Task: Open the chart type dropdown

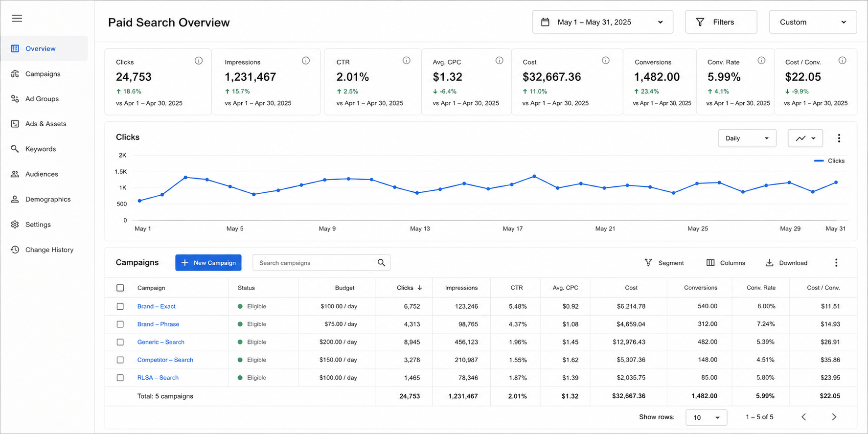Action: (x=805, y=138)
